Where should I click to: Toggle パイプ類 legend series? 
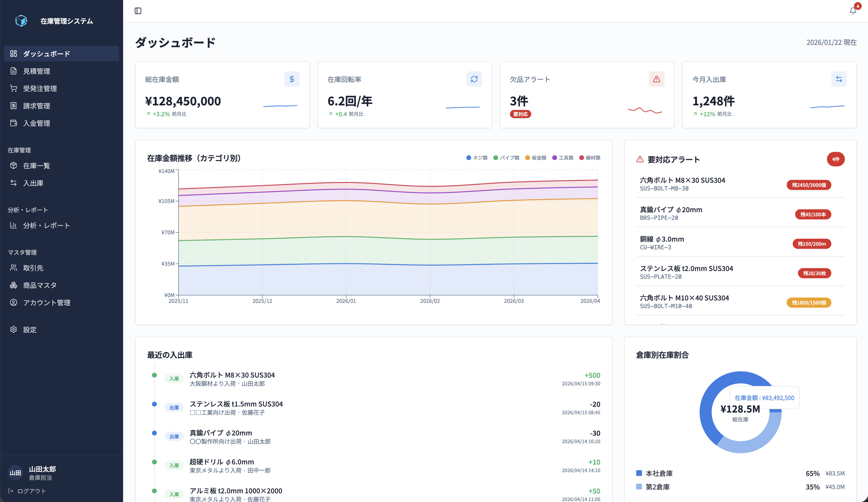tap(506, 158)
